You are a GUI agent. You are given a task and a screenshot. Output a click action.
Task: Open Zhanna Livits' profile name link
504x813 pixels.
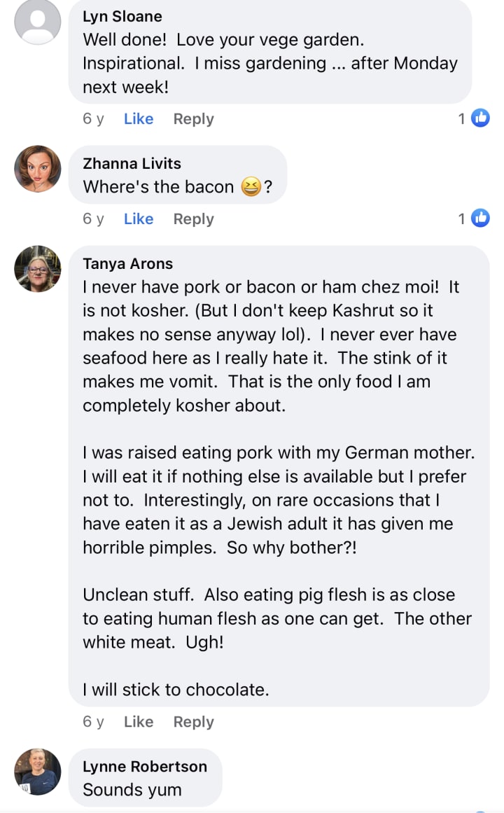click(132, 163)
